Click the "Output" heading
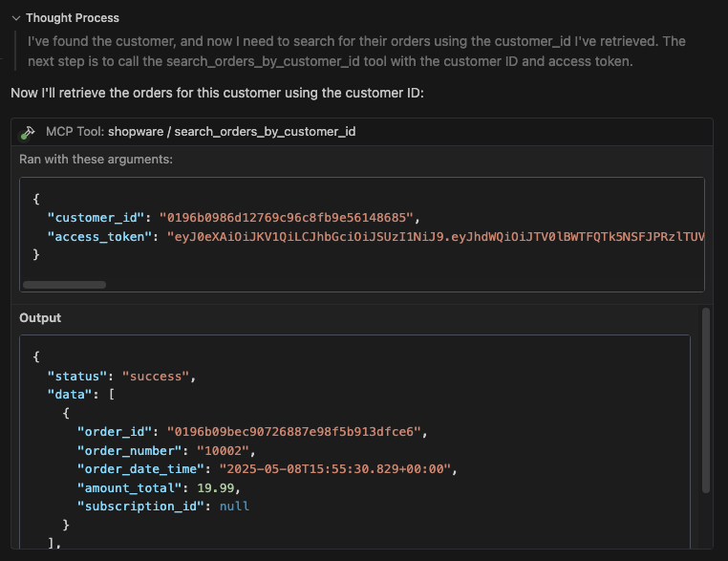Viewport: 728px width, 561px height. pyautogui.click(x=40, y=318)
